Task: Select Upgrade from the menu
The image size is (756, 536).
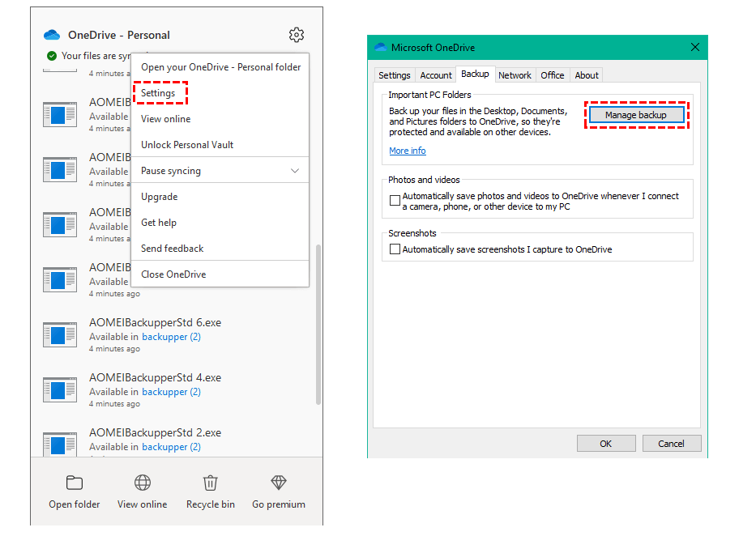Action: 220,197
